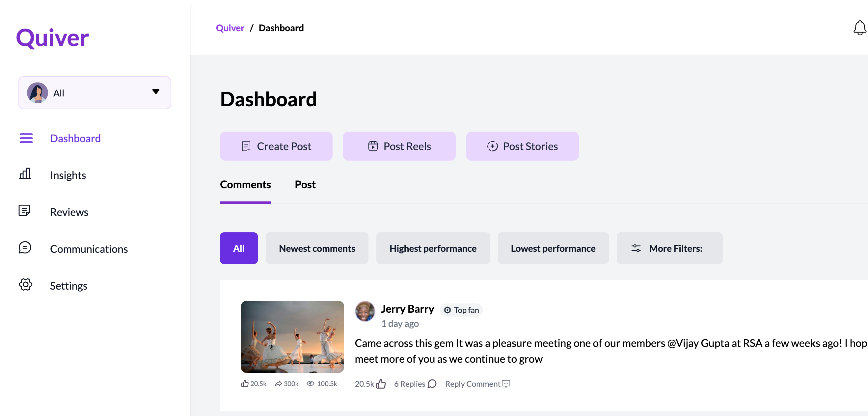Open Communications in the sidebar
Image resolution: width=868 pixels, height=416 pixels.
click(89, 248)
